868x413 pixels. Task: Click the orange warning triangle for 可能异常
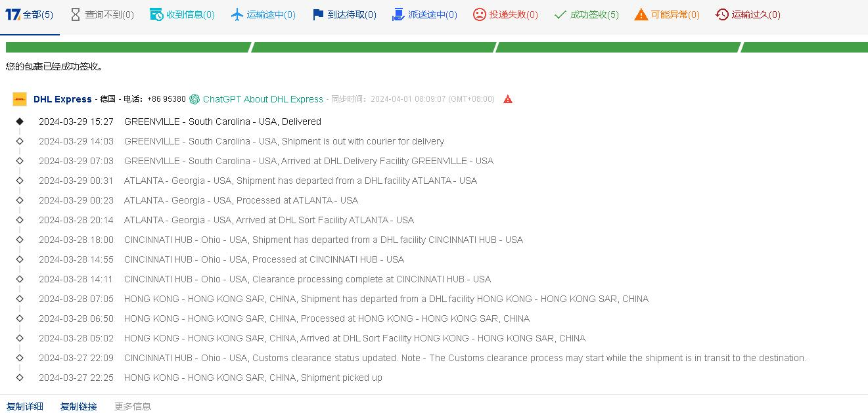(x=641, y=14)
